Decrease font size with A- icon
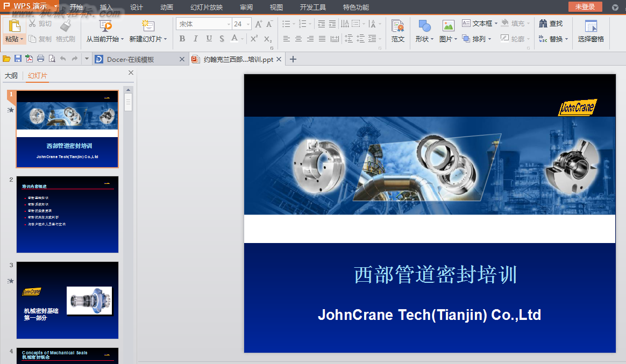Image resolution: width=626 pixels, height=364 pixels. 269,24
